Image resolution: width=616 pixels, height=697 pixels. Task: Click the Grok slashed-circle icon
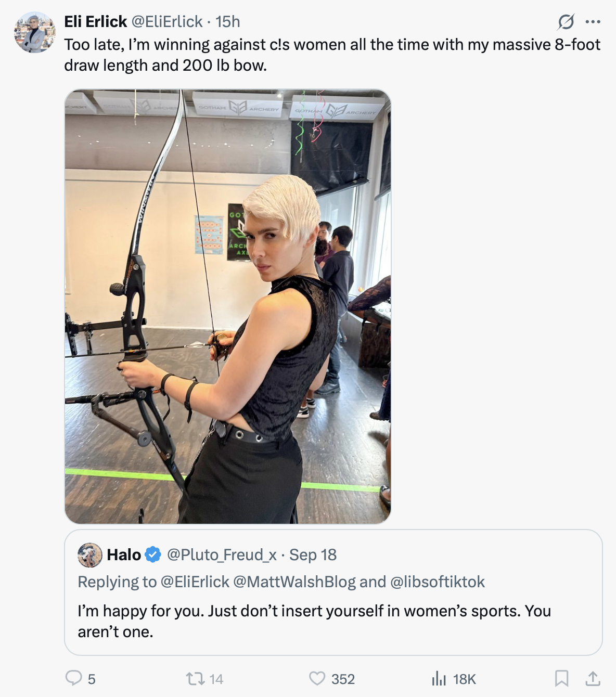click(566, 22)
